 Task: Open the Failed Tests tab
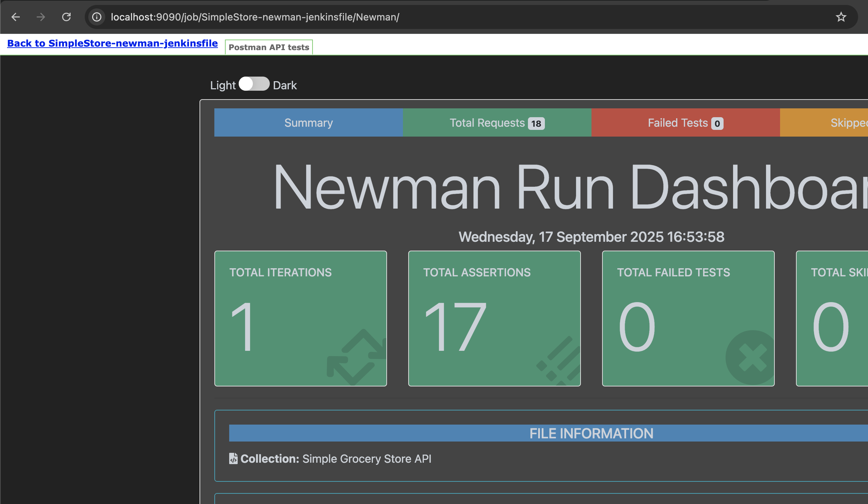685,122
